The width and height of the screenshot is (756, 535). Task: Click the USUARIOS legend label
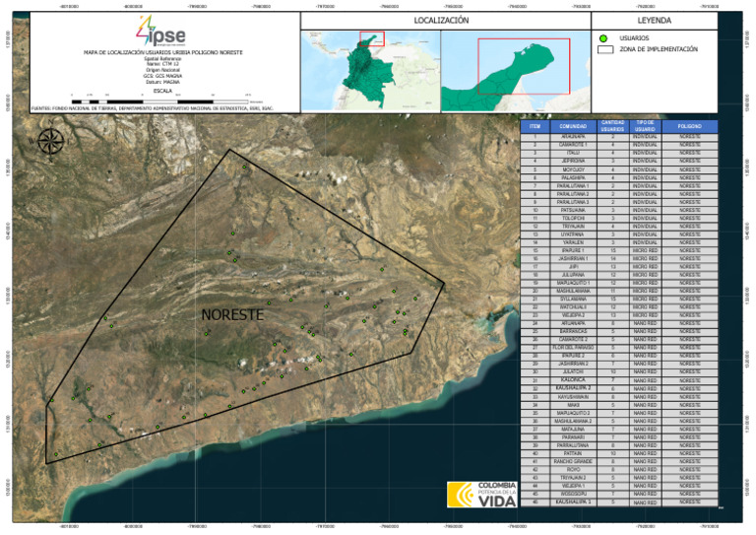tap(634, 38)
